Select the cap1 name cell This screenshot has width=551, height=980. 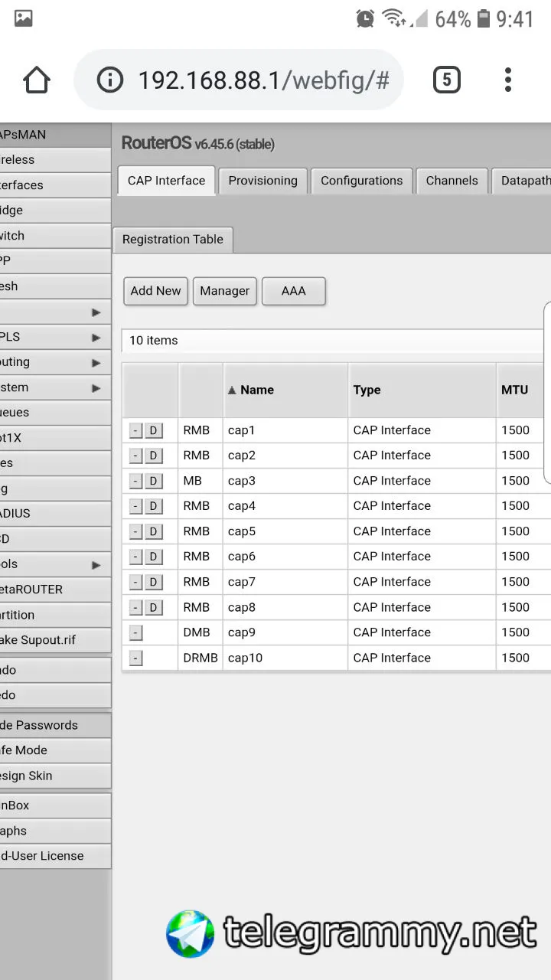click(285, 430)
